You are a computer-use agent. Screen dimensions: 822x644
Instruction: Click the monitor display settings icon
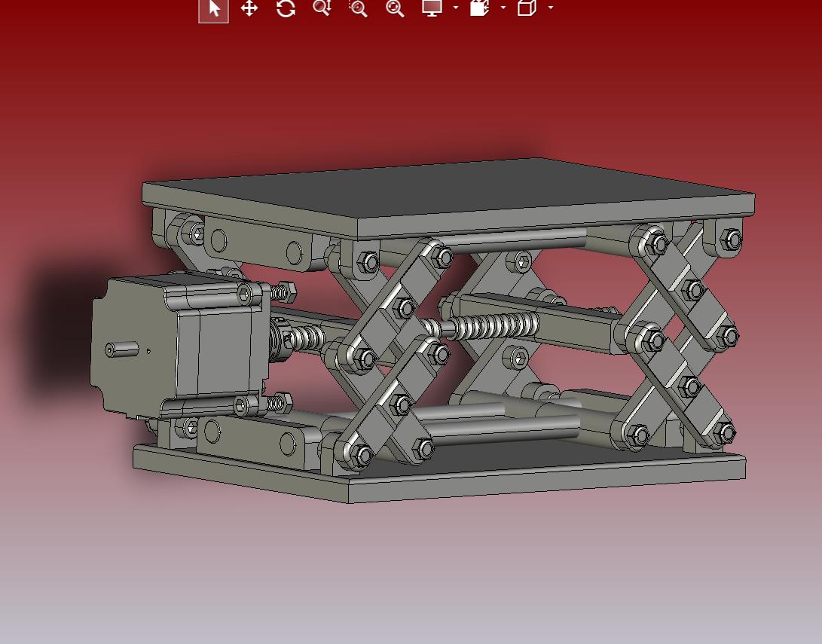[432, 8]
